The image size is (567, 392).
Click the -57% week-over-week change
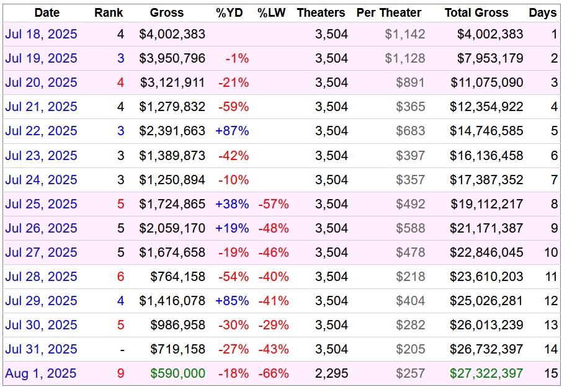(274, 204)
